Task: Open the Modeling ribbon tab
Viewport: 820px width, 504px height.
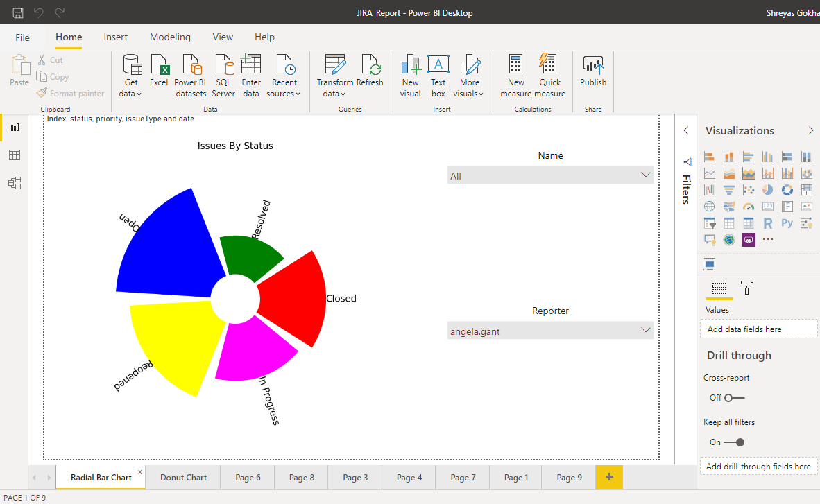Action: (170, 37)
